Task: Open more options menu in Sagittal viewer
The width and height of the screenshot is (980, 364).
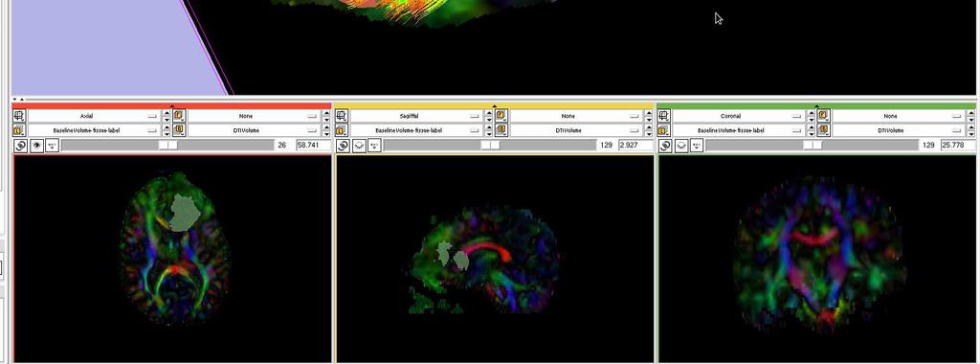Action: pos(374,146)
